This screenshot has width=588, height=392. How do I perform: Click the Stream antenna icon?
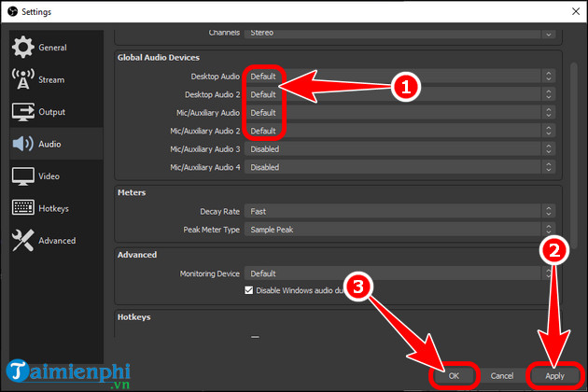(x=23, y=79)
